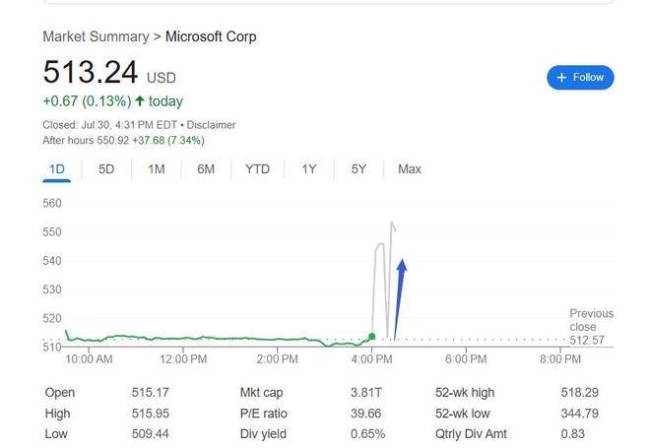Image resolution: width=650 pixels, height=448 pixels.
Task: Click the Follow button
Action: 580,77
